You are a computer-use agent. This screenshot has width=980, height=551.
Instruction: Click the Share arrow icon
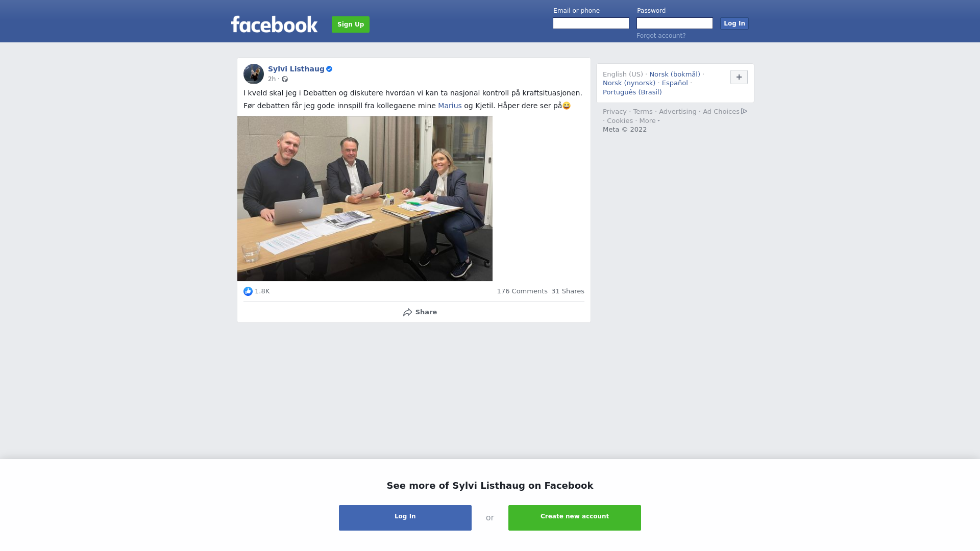(x=407, y=312)
